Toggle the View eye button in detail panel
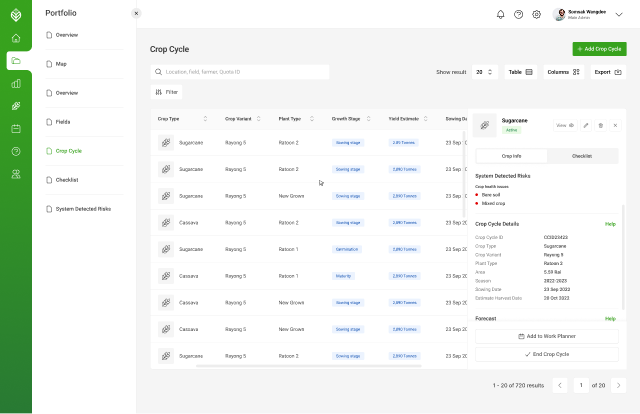Screen dimensions: 640x414 565,125
